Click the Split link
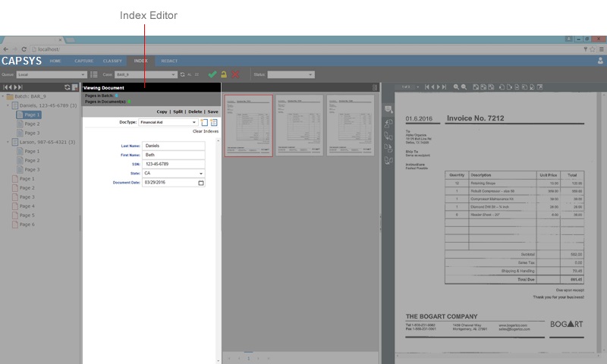 178,111
